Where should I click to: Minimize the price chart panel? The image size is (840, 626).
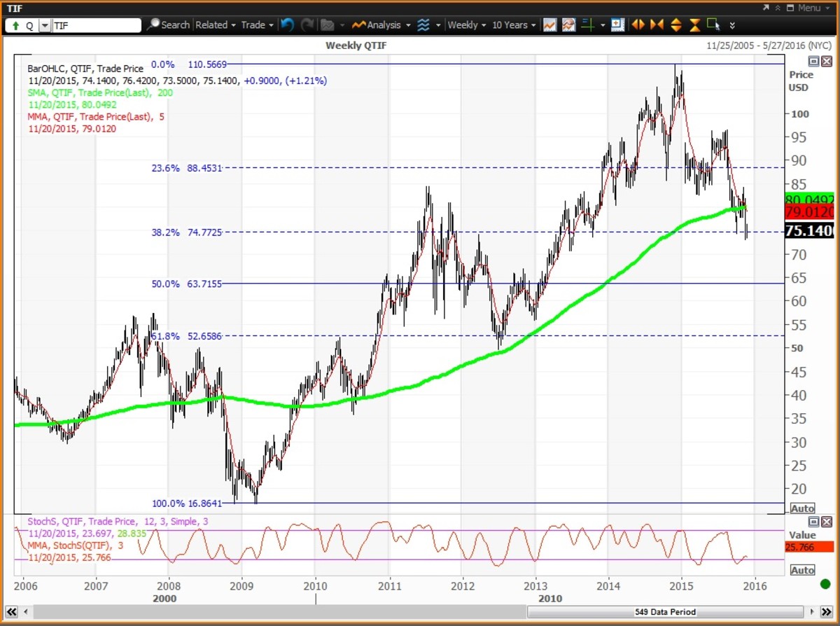tap(814, 62)
